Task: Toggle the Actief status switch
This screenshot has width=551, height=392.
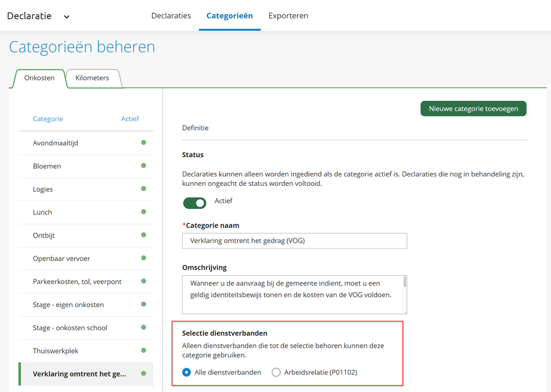Action: [x=195, y=203]
